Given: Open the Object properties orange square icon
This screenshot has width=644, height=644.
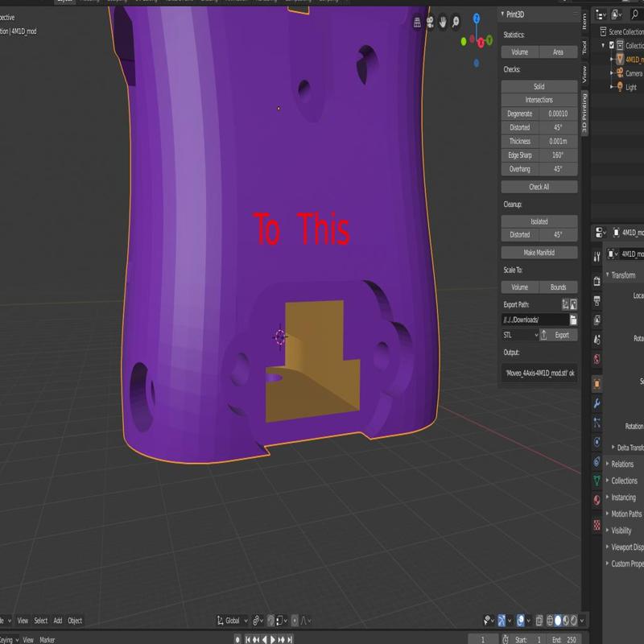Looking at the screenshot, I should pyautogui.click(x=597, y=384).
